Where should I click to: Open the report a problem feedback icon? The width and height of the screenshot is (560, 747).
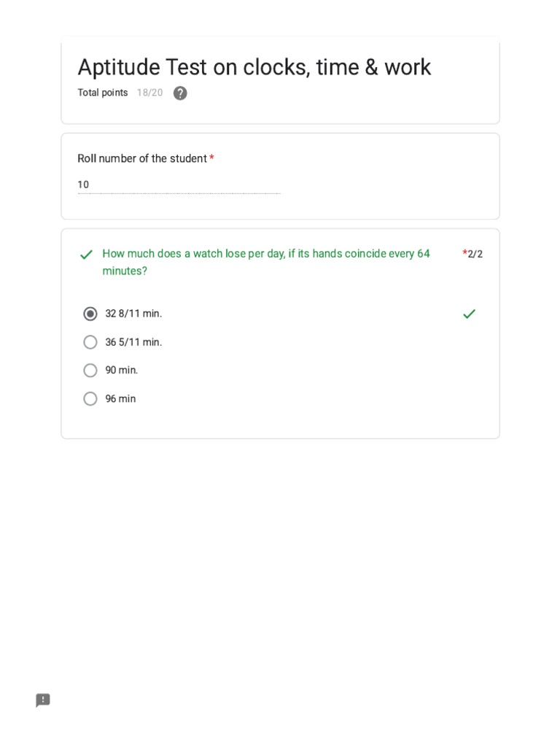43,700
